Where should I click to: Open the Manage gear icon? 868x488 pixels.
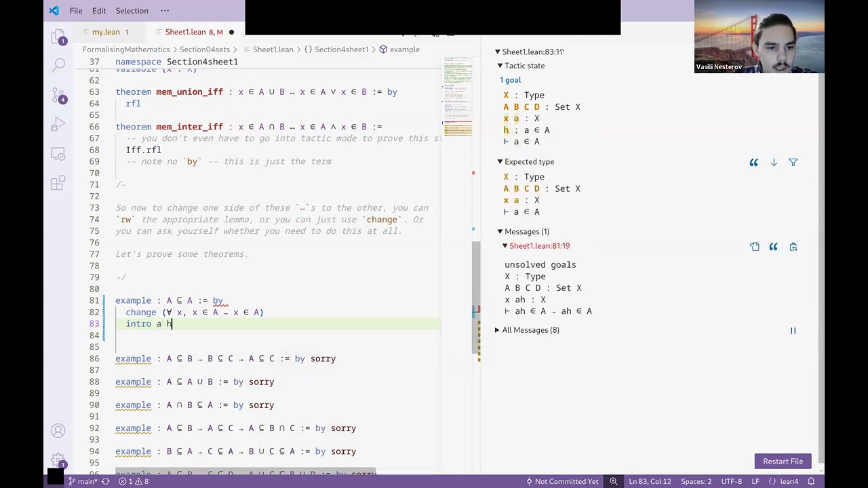pyautogui.click(x=58, y=460)
